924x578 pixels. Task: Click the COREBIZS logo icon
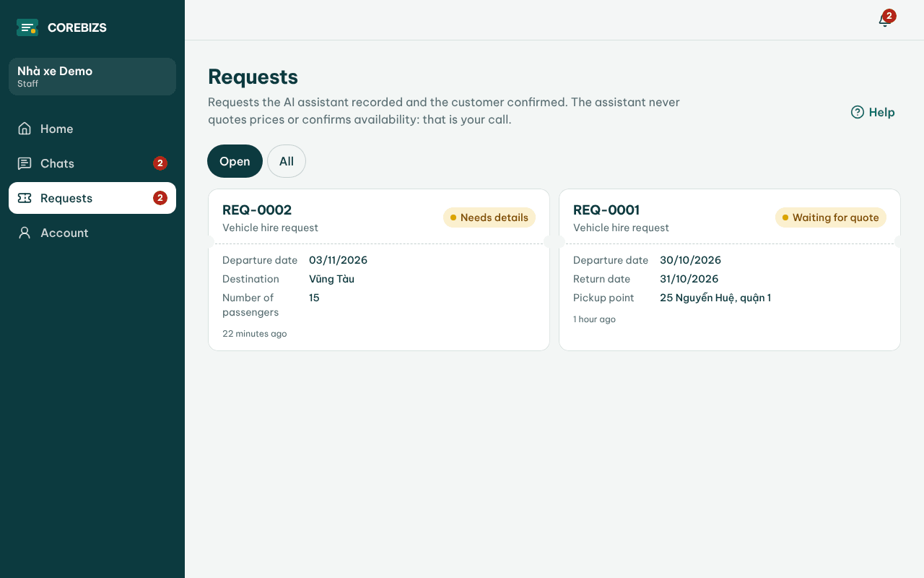[27, 27]
